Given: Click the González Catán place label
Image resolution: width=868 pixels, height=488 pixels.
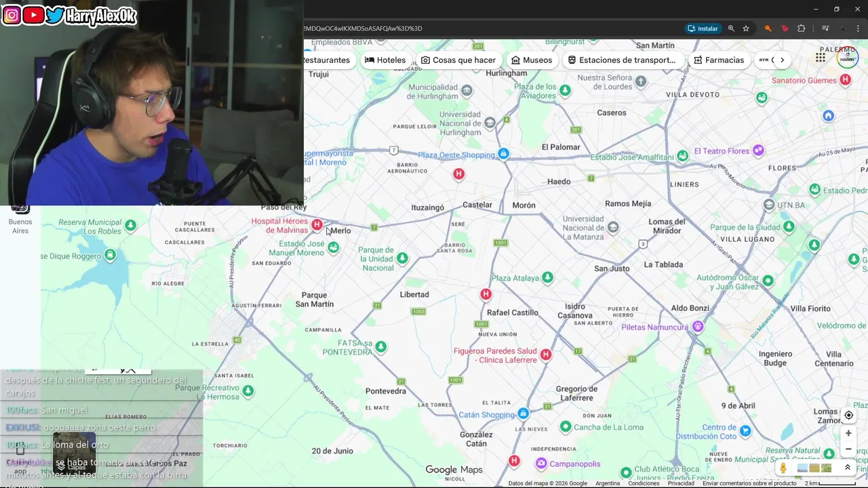Looking at the screenshot, I should pos(476,439).
